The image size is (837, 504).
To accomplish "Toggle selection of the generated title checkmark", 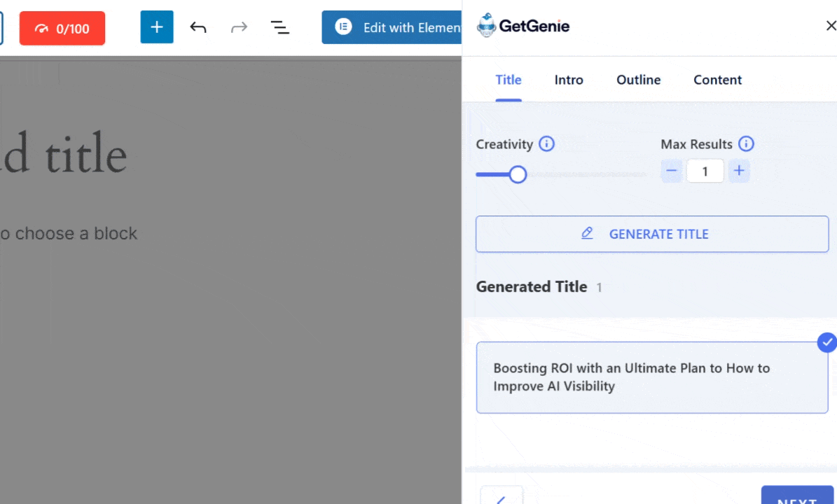I will tap(827, 342).
